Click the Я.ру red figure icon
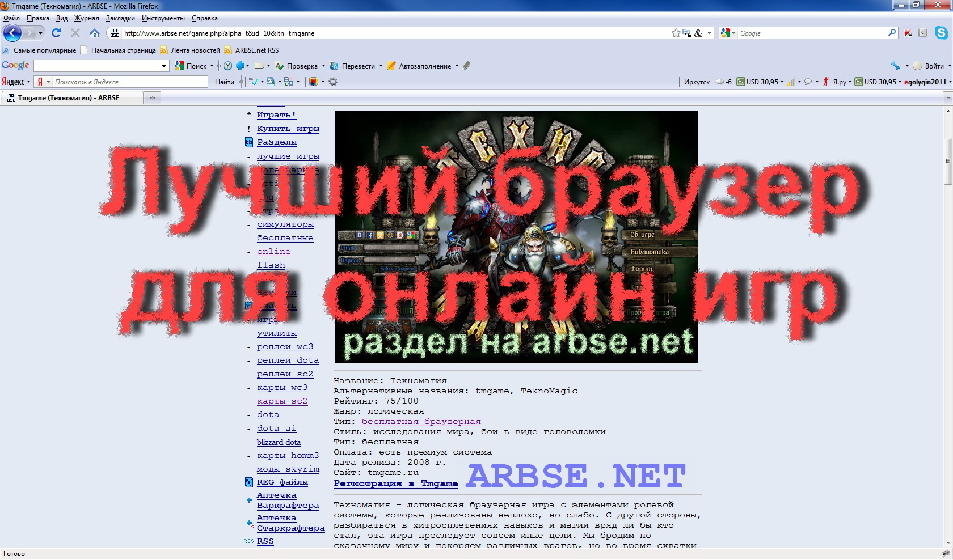The width and height of the screenshot is (953, 560). click(826, 82)
